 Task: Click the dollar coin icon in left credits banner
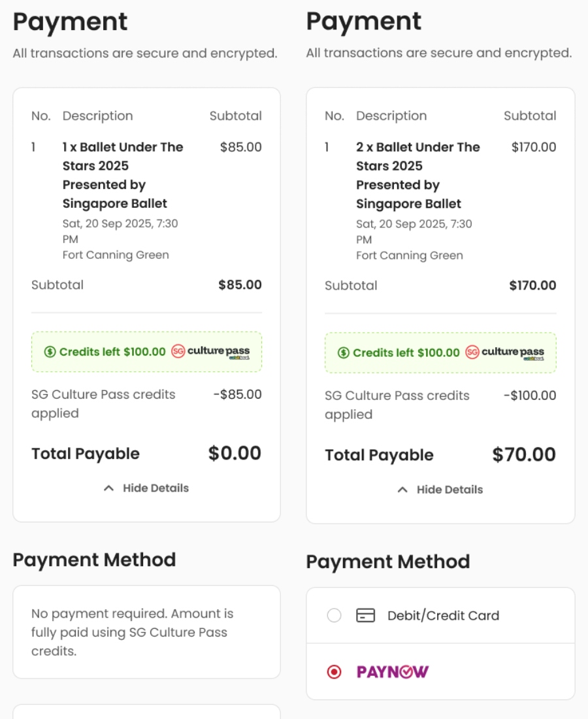click(x=50, y=352)
